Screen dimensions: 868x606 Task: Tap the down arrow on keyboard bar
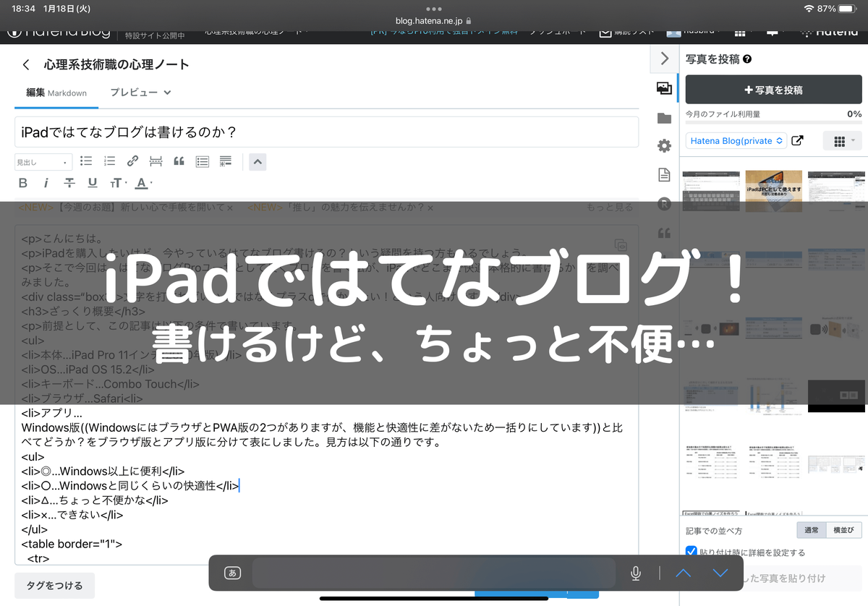coord(720,573)
